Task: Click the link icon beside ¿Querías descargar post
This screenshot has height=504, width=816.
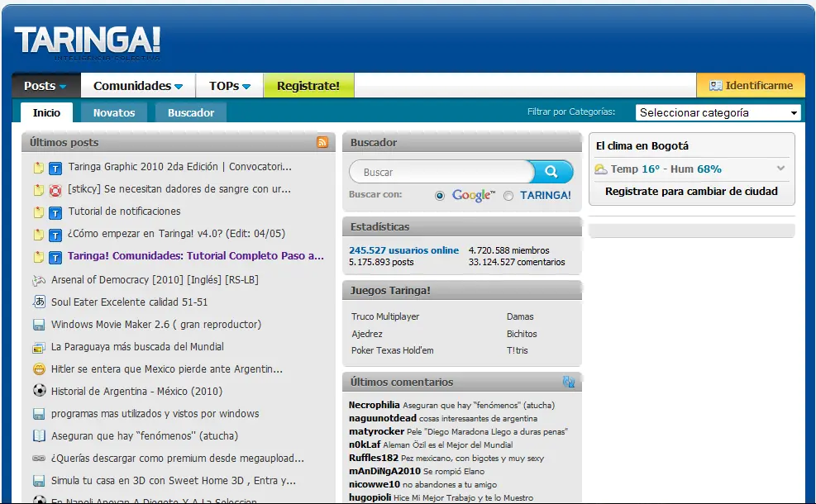Action: tap(39, 459)
